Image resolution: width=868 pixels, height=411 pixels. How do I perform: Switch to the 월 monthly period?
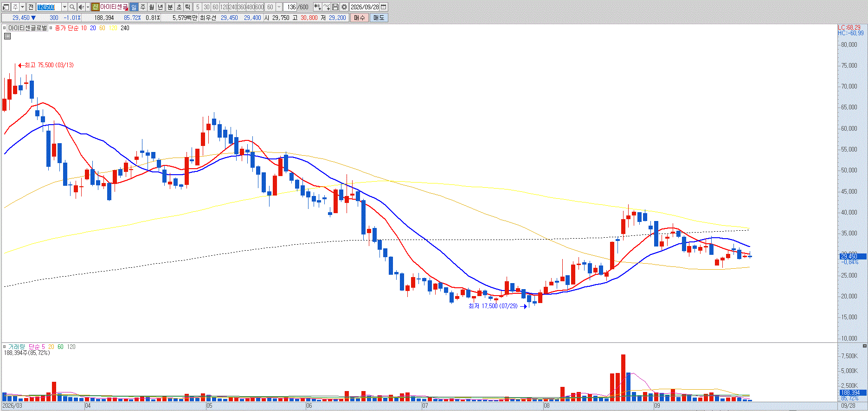151,7
